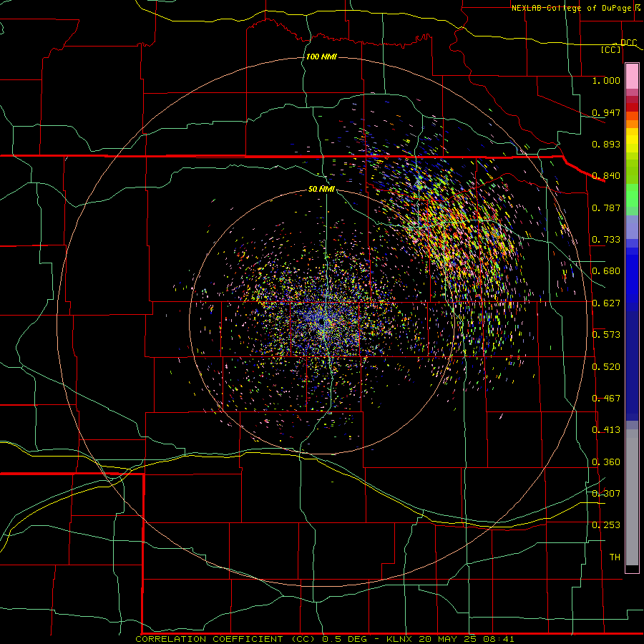Click the TH threshold label in legend
The width and height of the screenshot is (644, 644).
tap(615, 557)
